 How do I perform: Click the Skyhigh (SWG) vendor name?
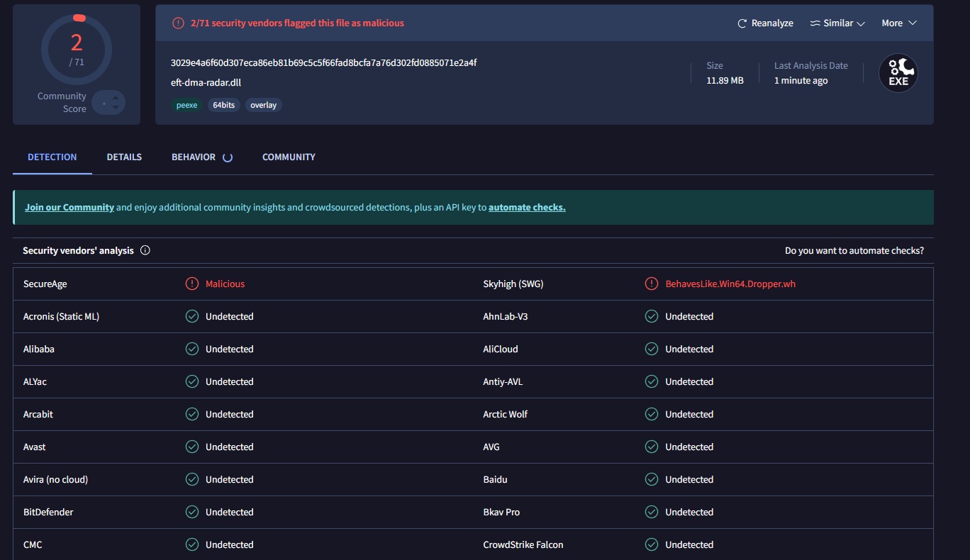point(513,284)
